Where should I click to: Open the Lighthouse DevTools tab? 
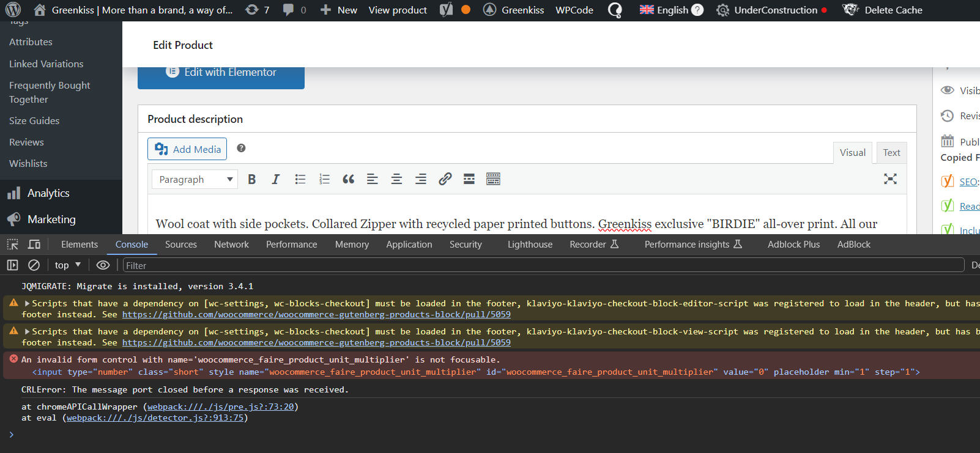pyautogui.click(x=530, y=245)
